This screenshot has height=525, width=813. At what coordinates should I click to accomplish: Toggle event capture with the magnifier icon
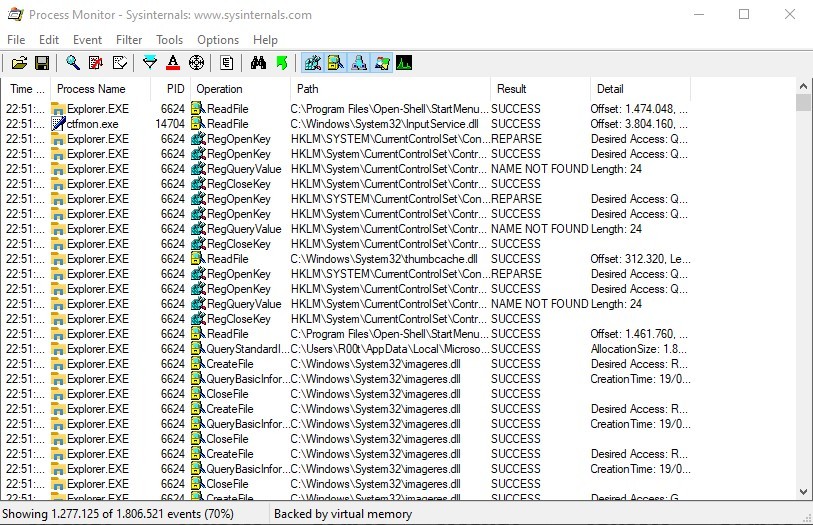click(x=73, y=63)
